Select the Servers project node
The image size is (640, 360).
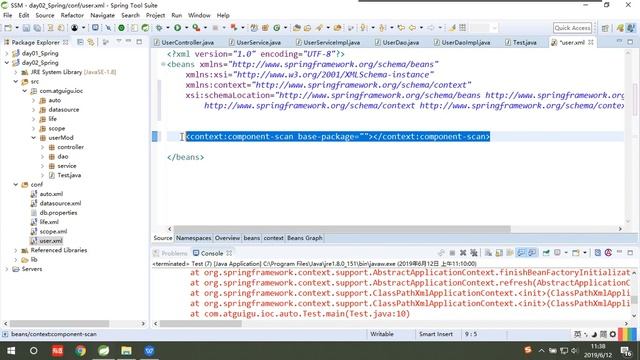point(32,269)
